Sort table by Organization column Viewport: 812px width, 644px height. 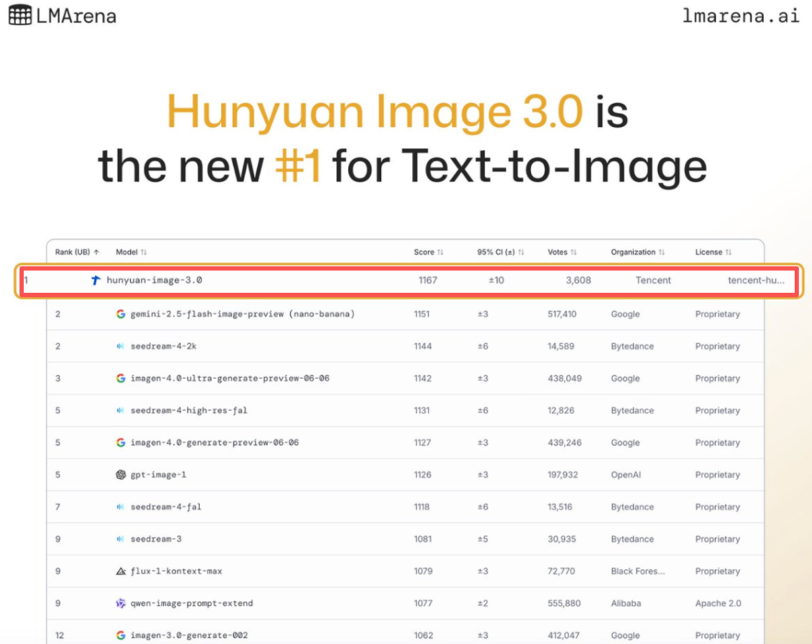pyautogui.click(x=638, y=252)
